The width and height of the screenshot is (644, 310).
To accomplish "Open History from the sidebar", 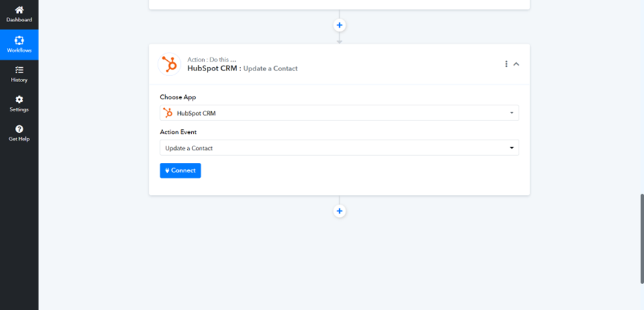I will tap(19, 75).
